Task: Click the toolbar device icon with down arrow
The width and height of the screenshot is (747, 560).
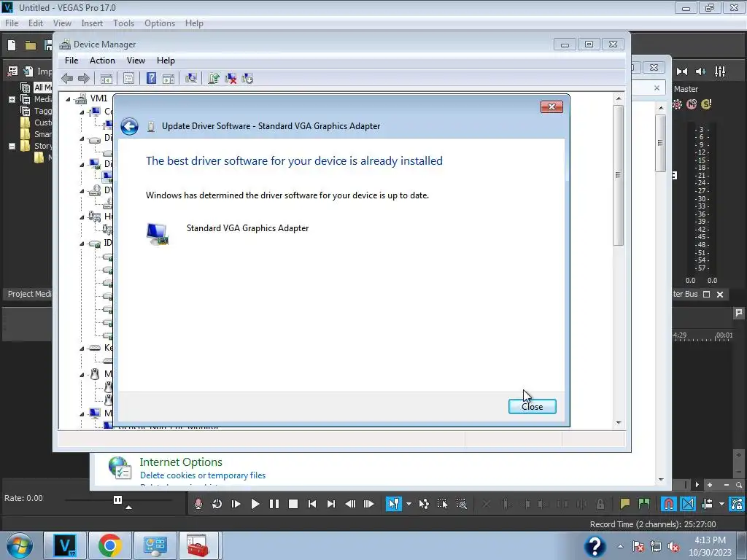Action: pyautogui.click(x=247, y=79)
